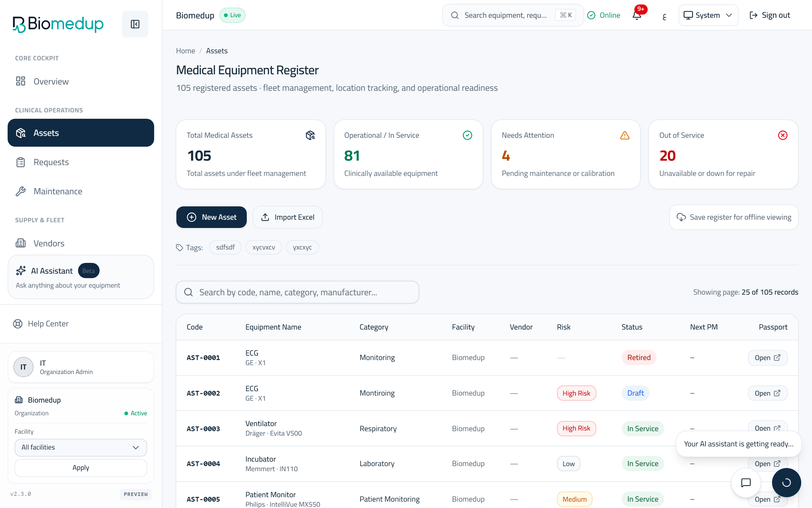Open passport for AST-0001
This screenshot has width=812, height=508.
click(x=767, y=358)
